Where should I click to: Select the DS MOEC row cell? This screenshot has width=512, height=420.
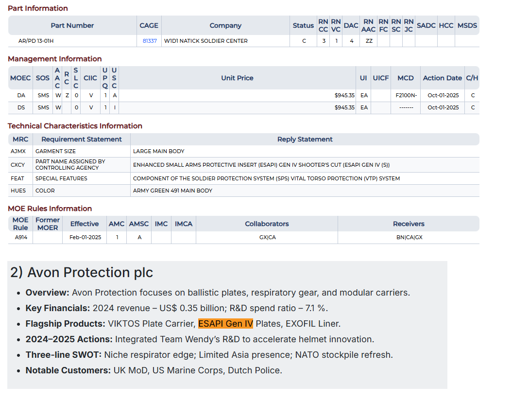click(21, 107)
